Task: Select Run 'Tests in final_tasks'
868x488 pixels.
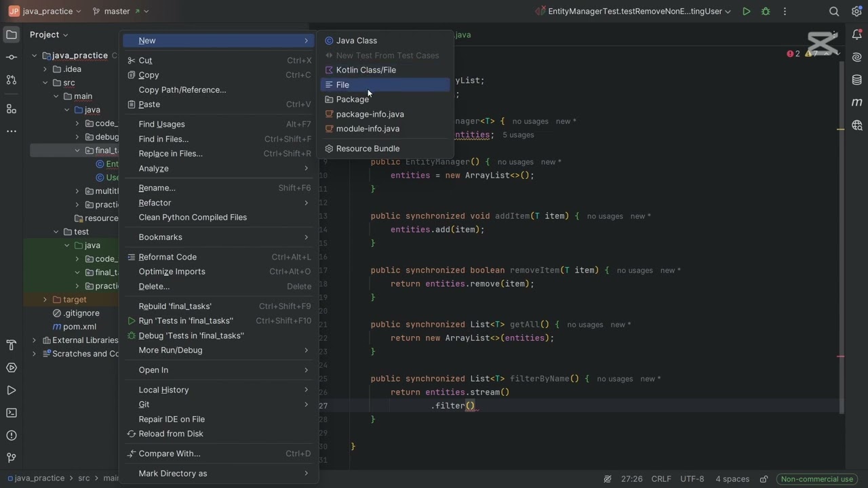Action: (219, 321)
